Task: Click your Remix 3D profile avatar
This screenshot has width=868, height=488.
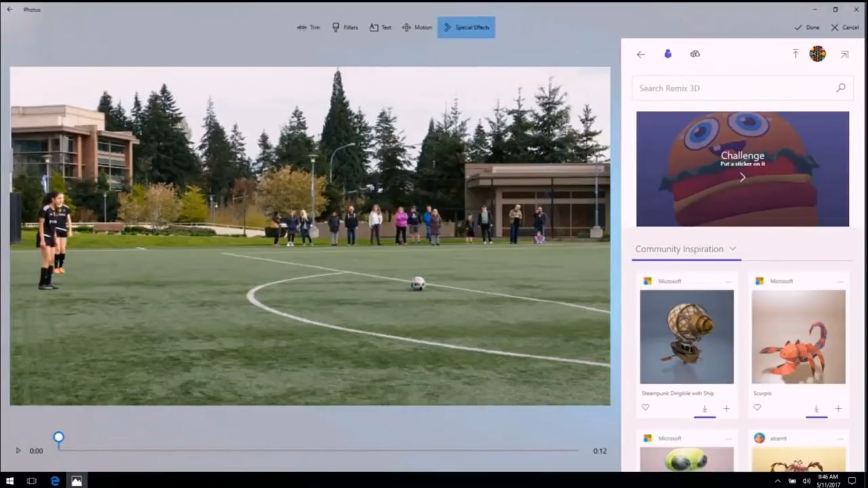Action: tap(818, 54)
